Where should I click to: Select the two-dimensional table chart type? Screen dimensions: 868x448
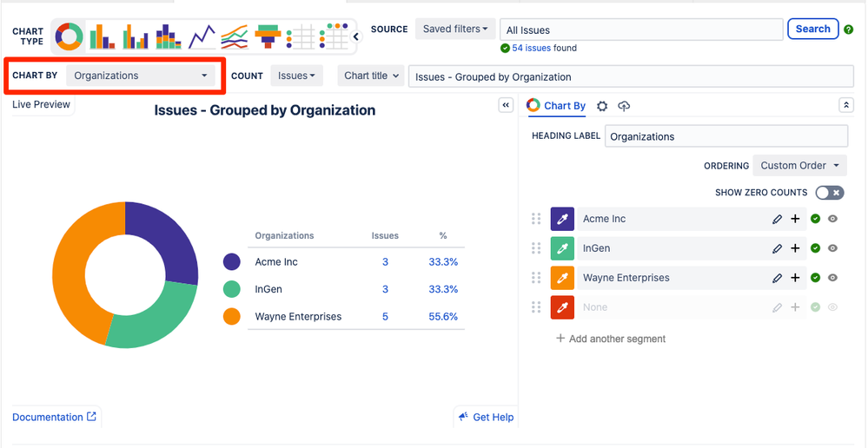click(335, 37)
